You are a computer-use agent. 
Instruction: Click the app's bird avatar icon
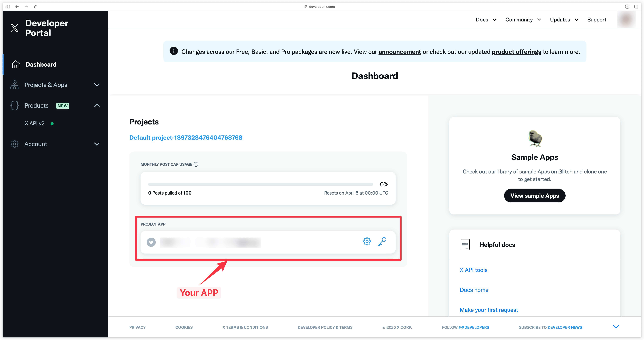[151, 242]
